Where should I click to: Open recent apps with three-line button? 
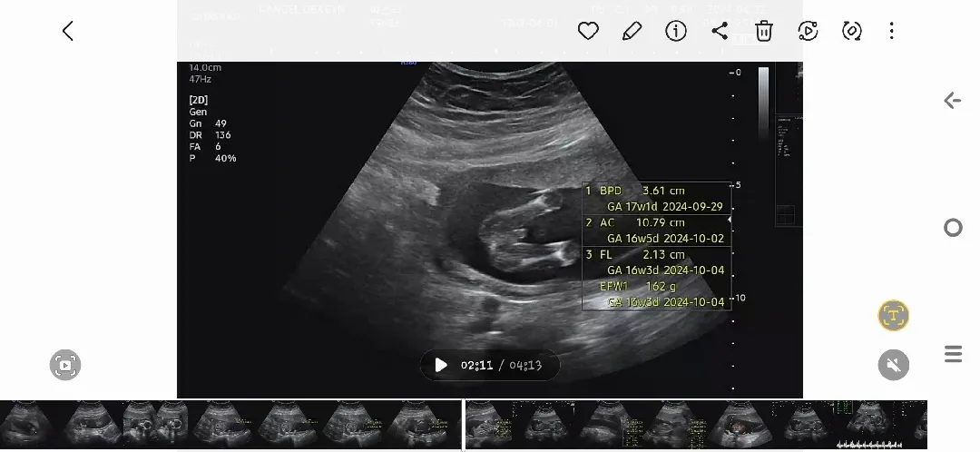953,354
